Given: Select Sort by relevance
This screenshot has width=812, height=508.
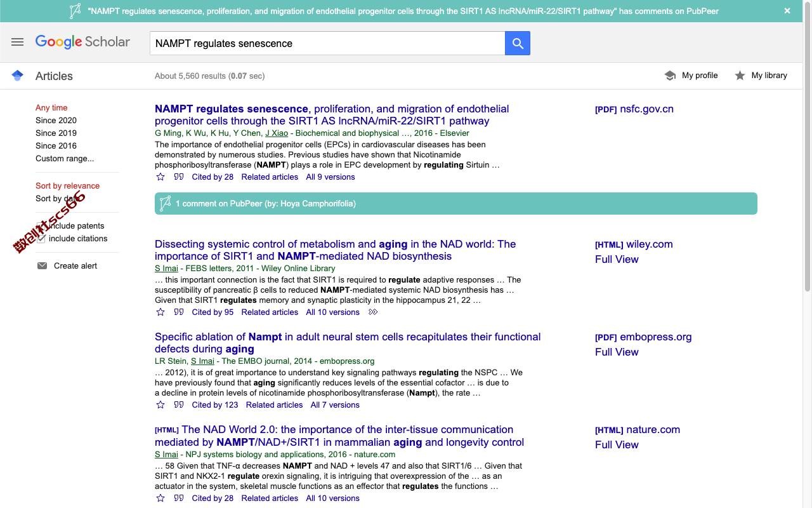Looking at the screenshot, I should tap(67, 186).
